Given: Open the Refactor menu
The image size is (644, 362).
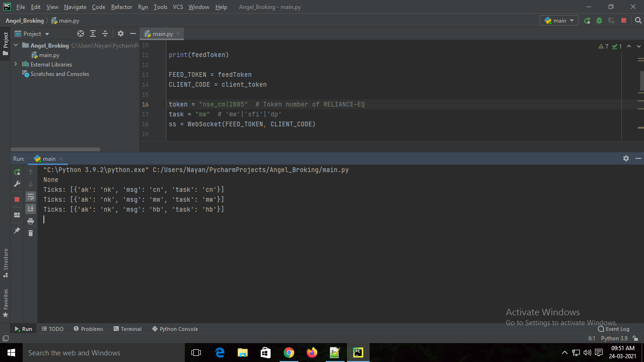Looking at the screenshot, I should click(x=122, y=7).
